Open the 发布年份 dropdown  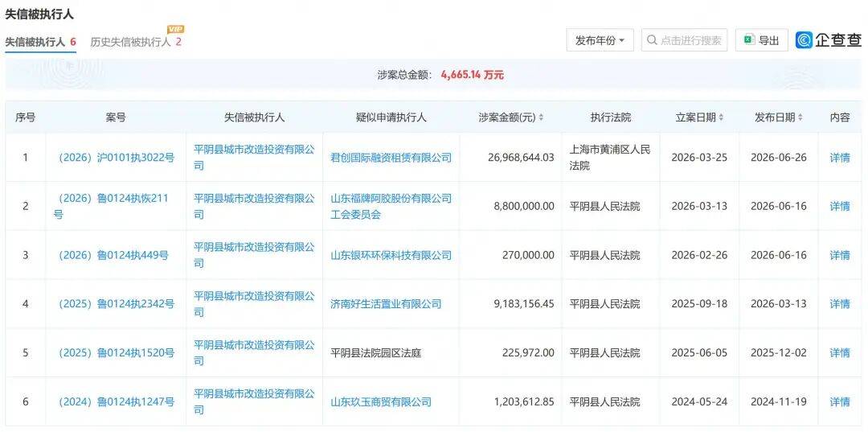[600, 40]
